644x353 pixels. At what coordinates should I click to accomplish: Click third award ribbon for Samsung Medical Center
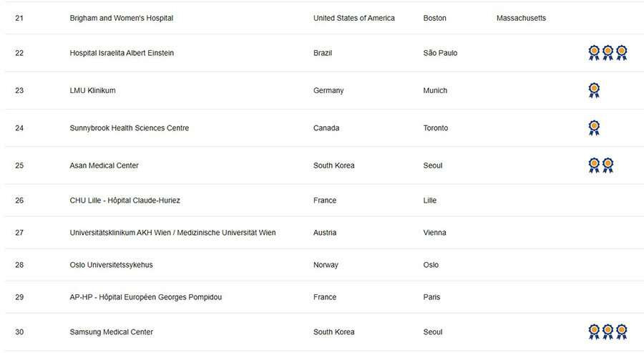(621, 332)
